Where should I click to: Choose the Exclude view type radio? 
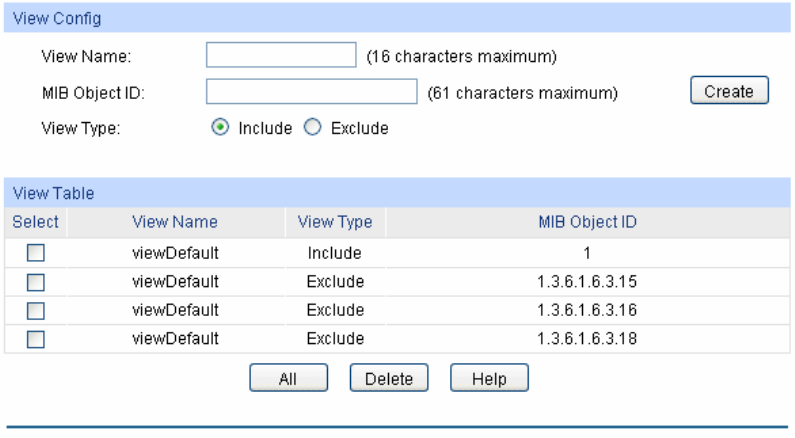click(x=311, y=128)
